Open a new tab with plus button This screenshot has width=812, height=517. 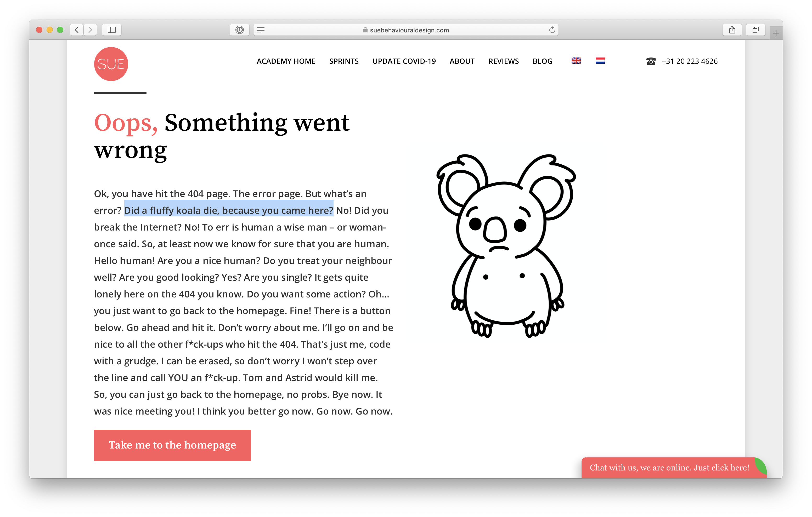pos(776,33)
